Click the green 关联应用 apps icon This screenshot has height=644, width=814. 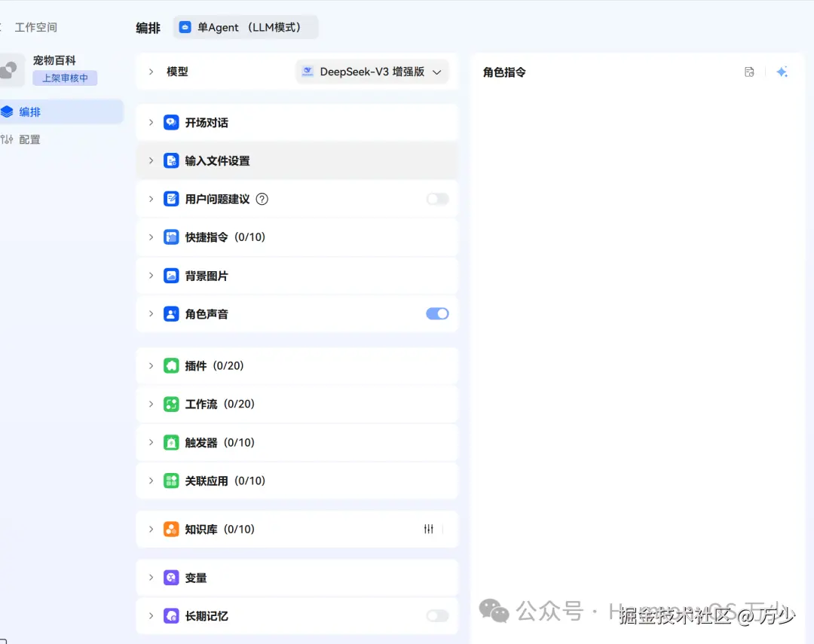click(x=171, y=481)
